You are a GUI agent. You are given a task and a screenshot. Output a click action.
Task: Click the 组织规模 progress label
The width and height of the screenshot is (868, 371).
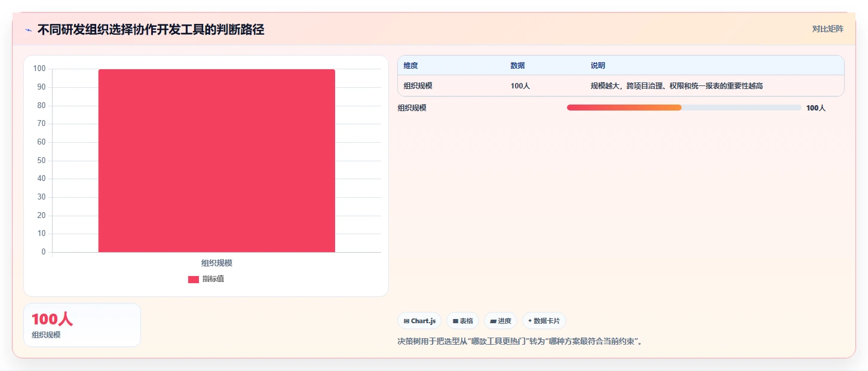[x=412, y=108]
